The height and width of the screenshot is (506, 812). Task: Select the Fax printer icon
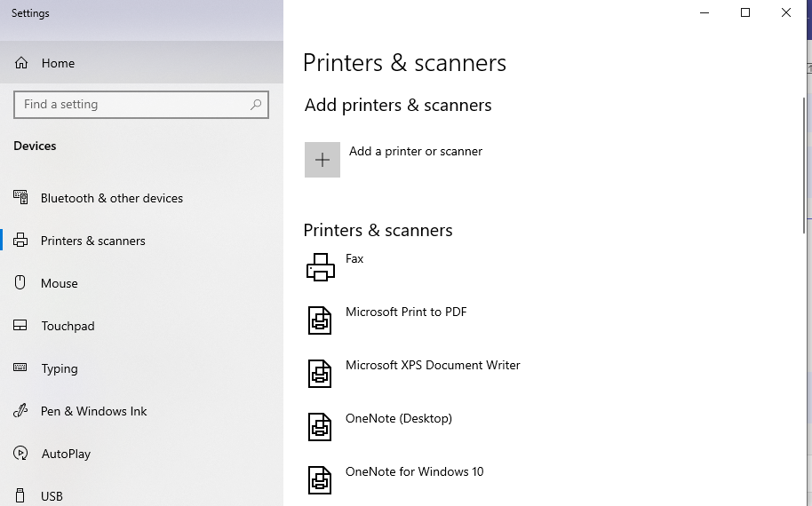321,267
